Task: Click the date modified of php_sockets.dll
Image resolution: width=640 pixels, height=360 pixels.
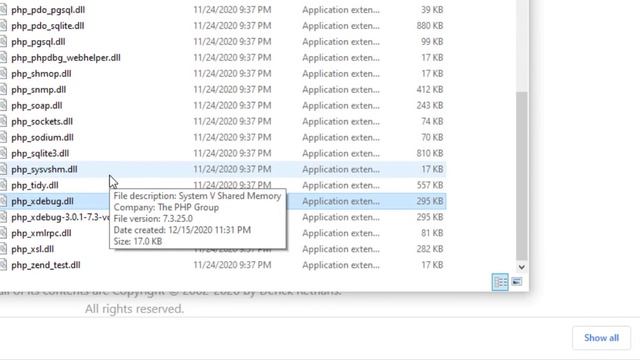Action: 232,121
